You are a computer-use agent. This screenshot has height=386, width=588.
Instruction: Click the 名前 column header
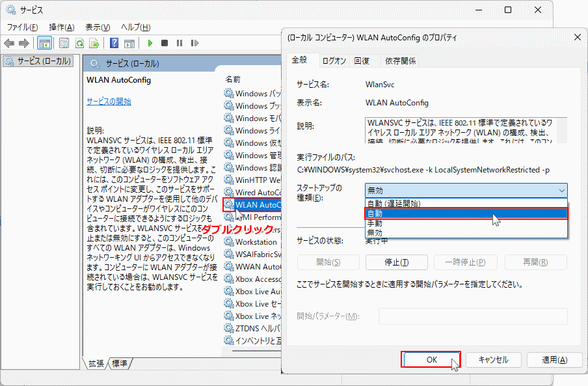[x=233, y=79]
